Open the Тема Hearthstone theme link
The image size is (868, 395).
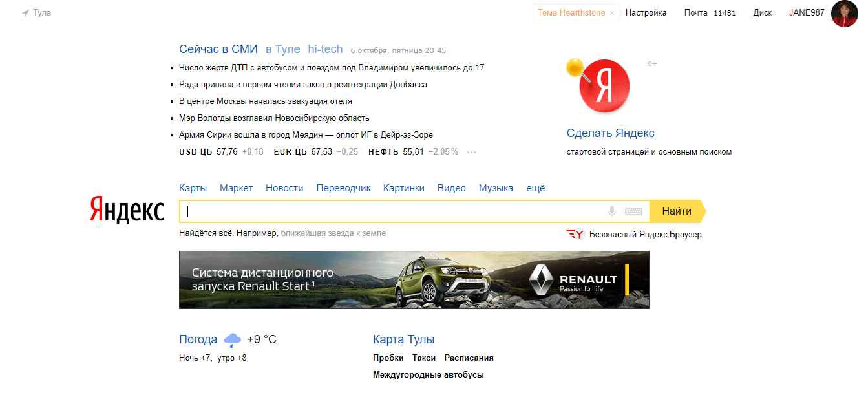coord(571,13)
